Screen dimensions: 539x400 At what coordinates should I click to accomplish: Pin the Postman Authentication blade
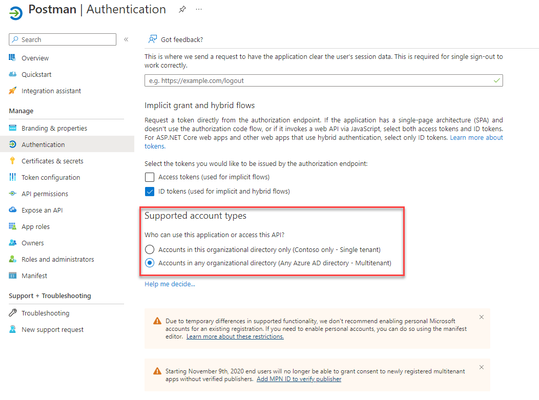click(x=182, y=9)
